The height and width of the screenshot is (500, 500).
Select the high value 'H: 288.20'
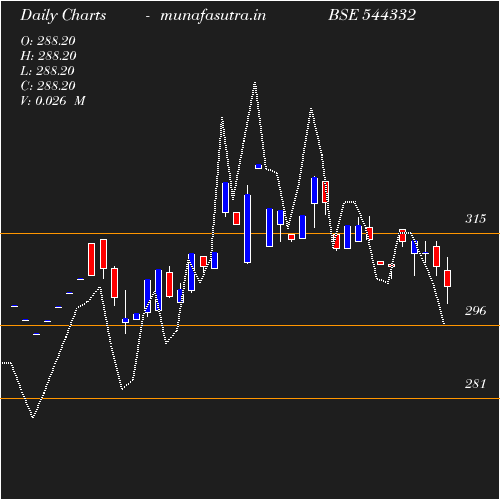click(x=48, y=56)
